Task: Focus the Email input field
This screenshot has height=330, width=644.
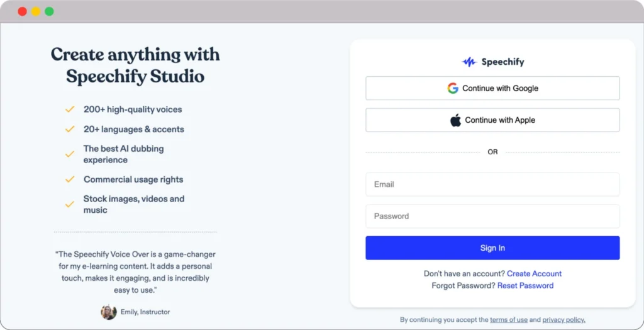Action: [x=492, y=185]
